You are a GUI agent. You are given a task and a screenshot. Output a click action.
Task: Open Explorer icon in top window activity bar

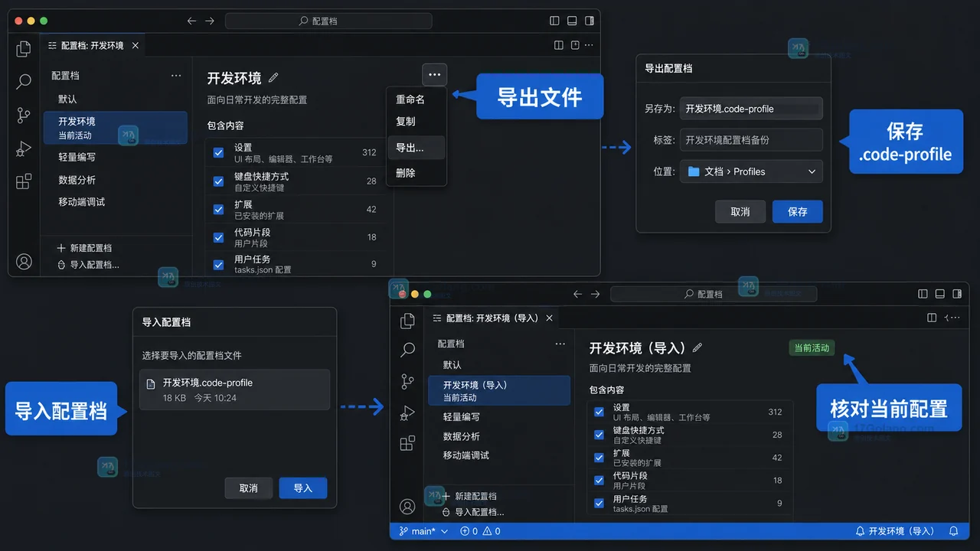(24, 49)
